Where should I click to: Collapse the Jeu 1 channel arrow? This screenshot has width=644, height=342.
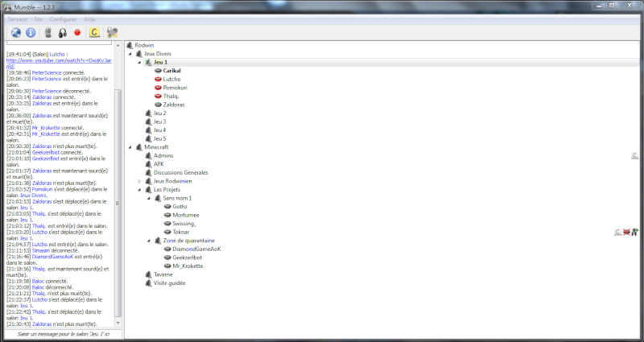pos(139,63)
